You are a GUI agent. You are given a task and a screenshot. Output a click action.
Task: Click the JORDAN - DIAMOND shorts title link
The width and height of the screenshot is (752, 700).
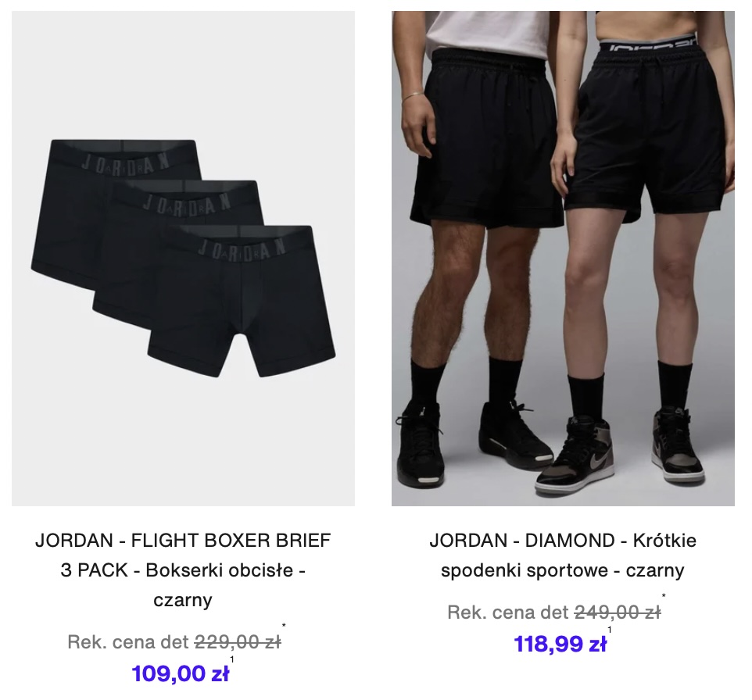[x=563, y=555]
